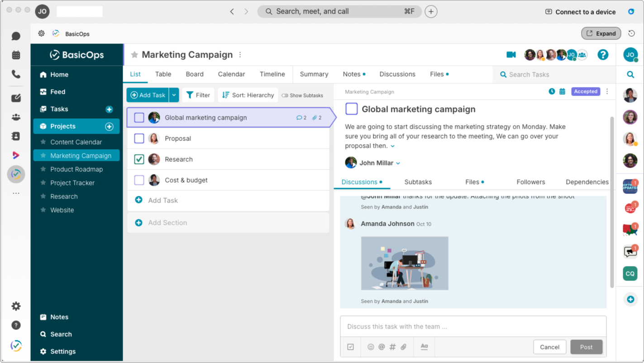Go back with top bar arrow

click(232, 11)
